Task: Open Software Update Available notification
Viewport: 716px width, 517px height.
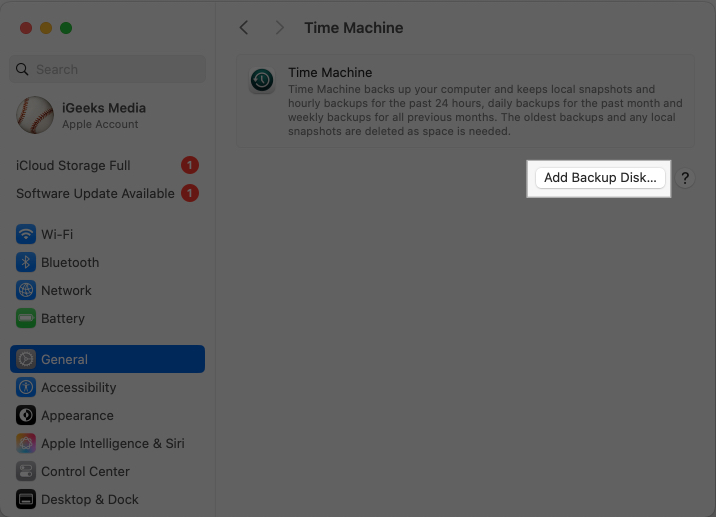Action: [107, 194]
